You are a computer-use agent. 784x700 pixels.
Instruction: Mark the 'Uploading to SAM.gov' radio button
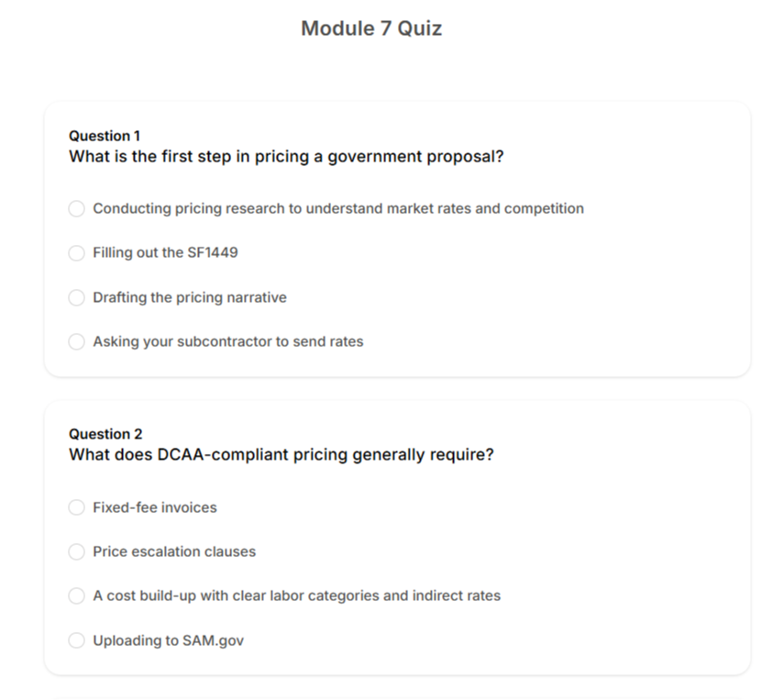[x=77, y=640]
